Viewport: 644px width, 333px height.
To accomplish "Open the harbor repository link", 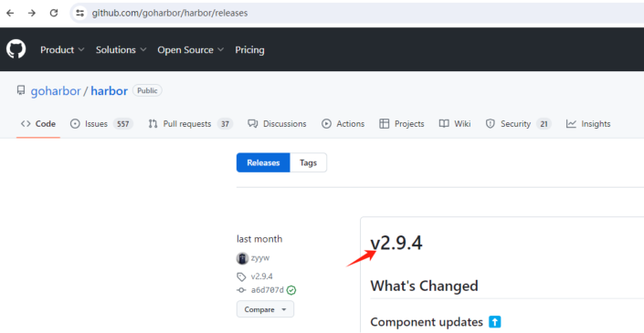I will pyautogui.click(x=110, y=90).
